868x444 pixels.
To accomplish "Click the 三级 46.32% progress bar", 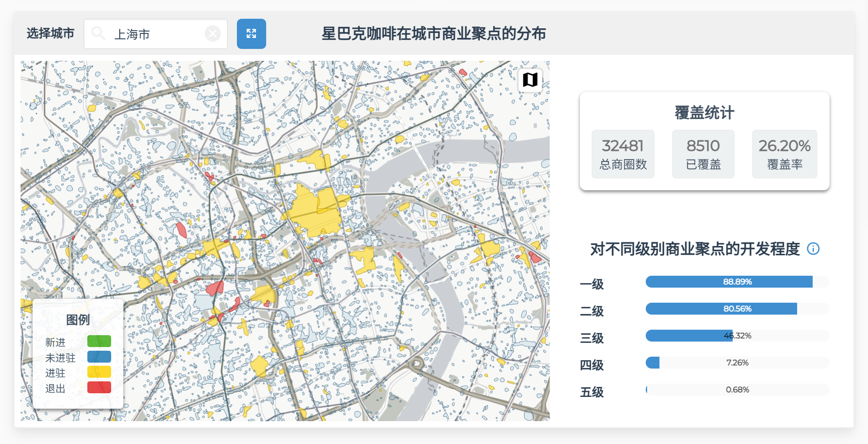I will click(737, 336).
